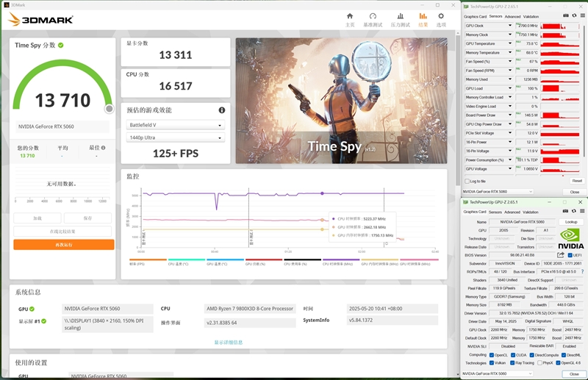Toggle the DirectML checkbox
Image resolution: width=588 pixels, height=380 pixels.
click(x=564, y=355)
